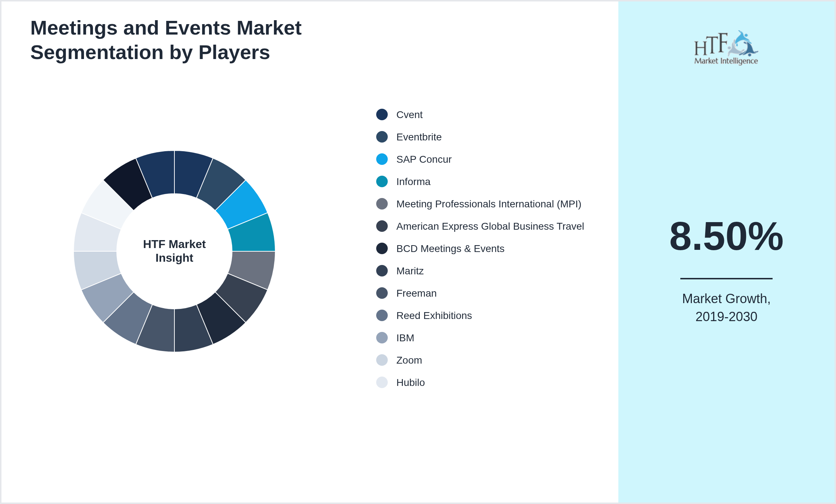Click the Eventbrite legend color dot

382,137
